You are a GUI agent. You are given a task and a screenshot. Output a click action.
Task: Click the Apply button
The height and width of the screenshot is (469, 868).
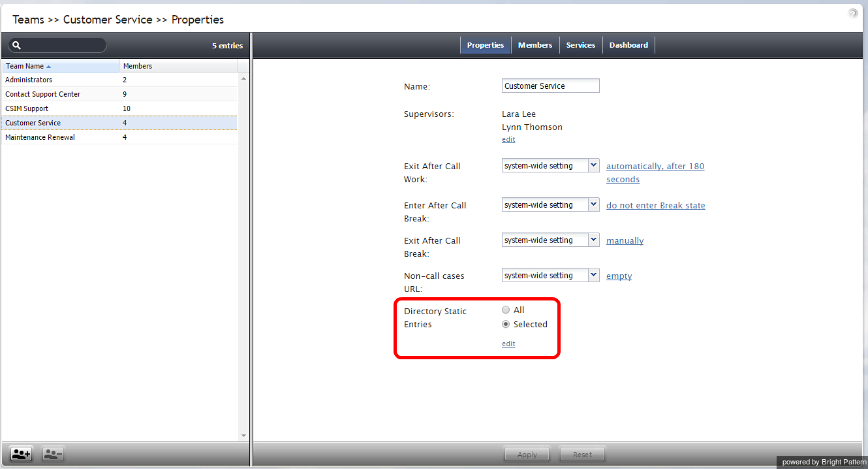coord(527,455)
